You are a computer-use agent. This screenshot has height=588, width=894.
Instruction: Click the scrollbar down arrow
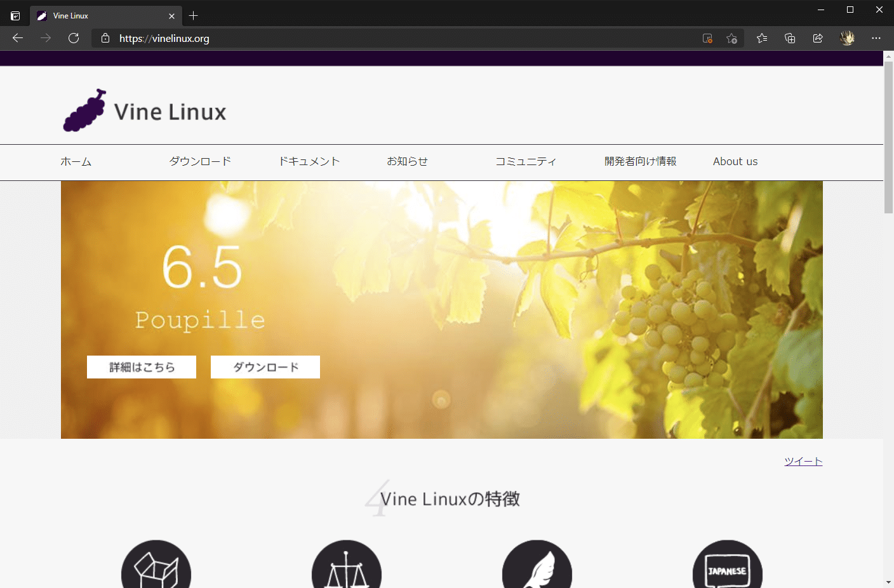888,582
